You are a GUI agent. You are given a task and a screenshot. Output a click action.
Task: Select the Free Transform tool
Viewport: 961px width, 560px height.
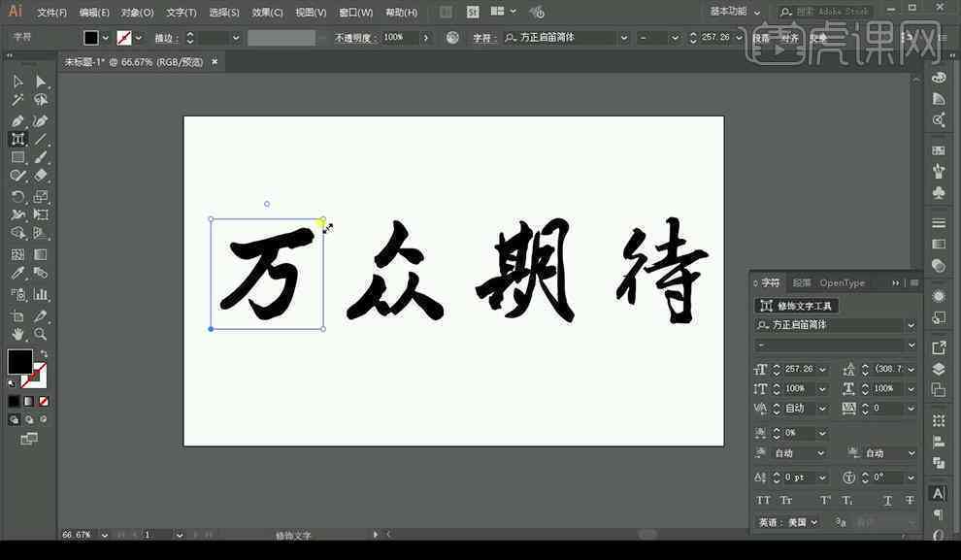pyautogui.click(x=41, y=214)
